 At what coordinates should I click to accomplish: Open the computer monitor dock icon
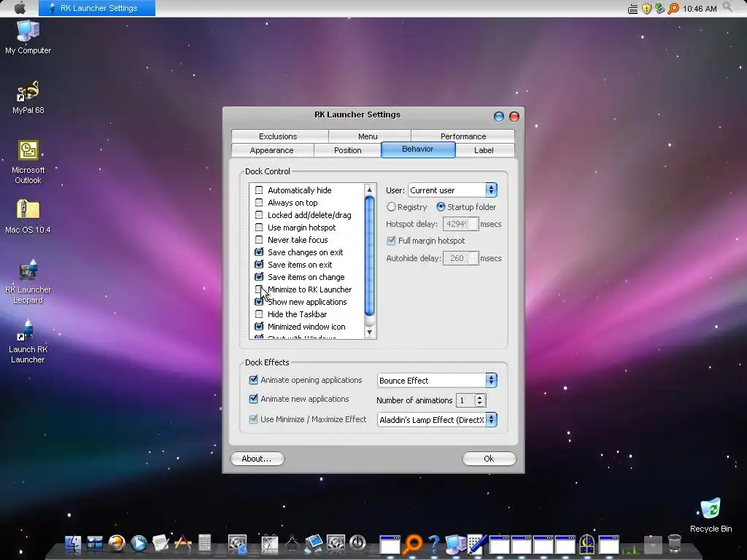pos(455,544)
